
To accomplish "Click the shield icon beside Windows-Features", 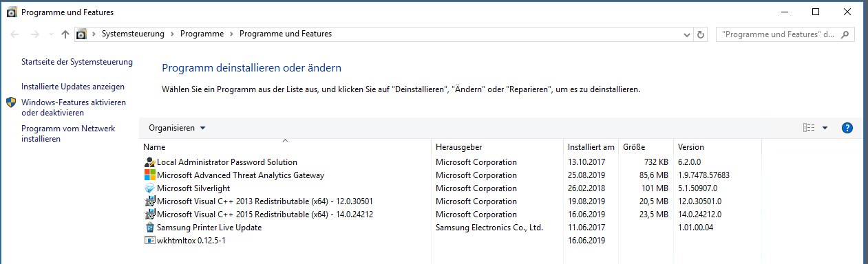I will (x=11, y=102).
